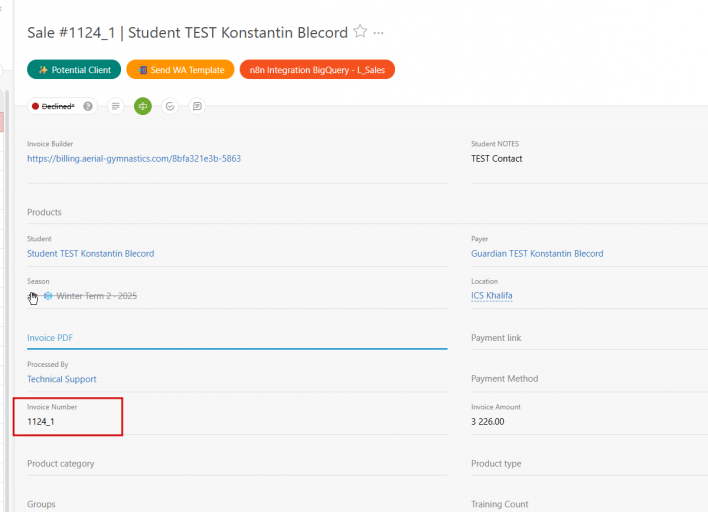Image resolution: width=708 pixels, height=512 pixels.
Task: Open the Guardian TEST Konstantin Blecord payer
Action: (537, 254)
